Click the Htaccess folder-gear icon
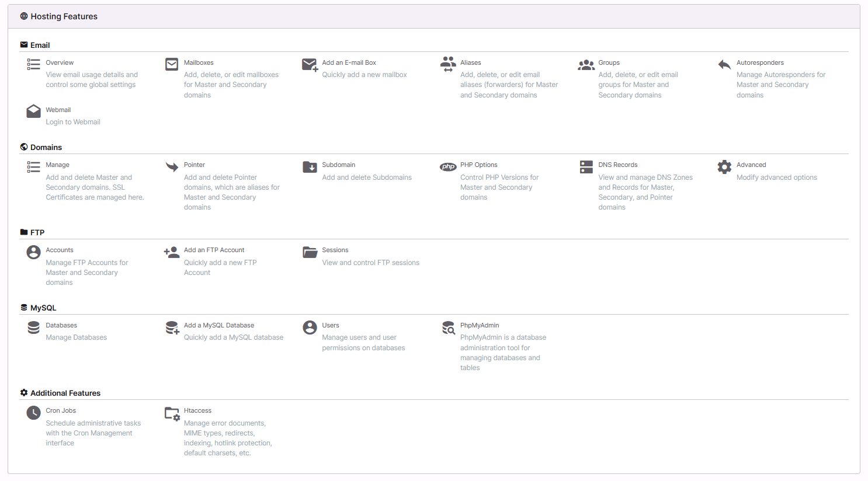Image resolution: width=868 pixels, height=481 pixels. [x=172, y=413]
